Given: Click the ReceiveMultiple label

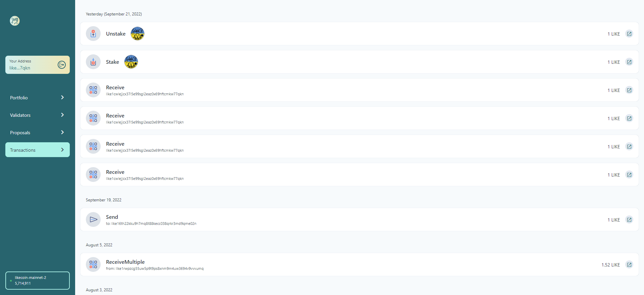Looking at the screenshot, I should (x=125, y=262).
